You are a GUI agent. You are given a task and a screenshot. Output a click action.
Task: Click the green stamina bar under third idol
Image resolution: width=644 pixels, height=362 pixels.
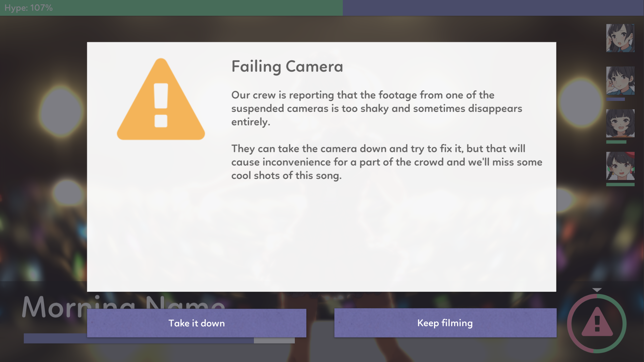tap(616, 142)
